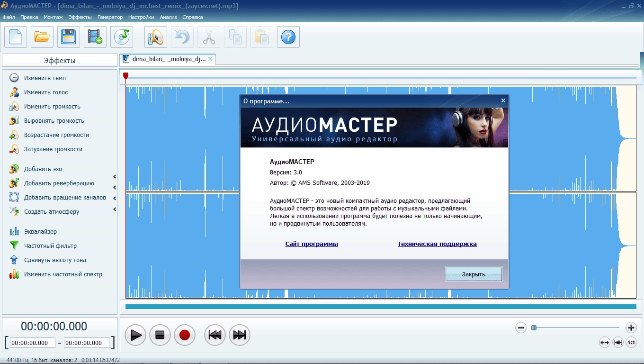This screenshot has width=644, height=364.
Task: Copy selection with the copy toolbar icon
Action: (x=235, y=37)
